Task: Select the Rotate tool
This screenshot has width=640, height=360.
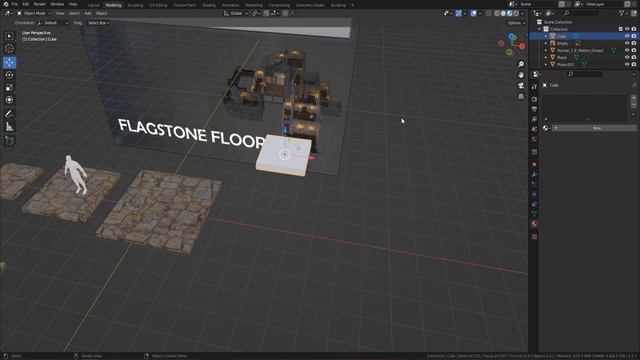Action: point(9,75)
